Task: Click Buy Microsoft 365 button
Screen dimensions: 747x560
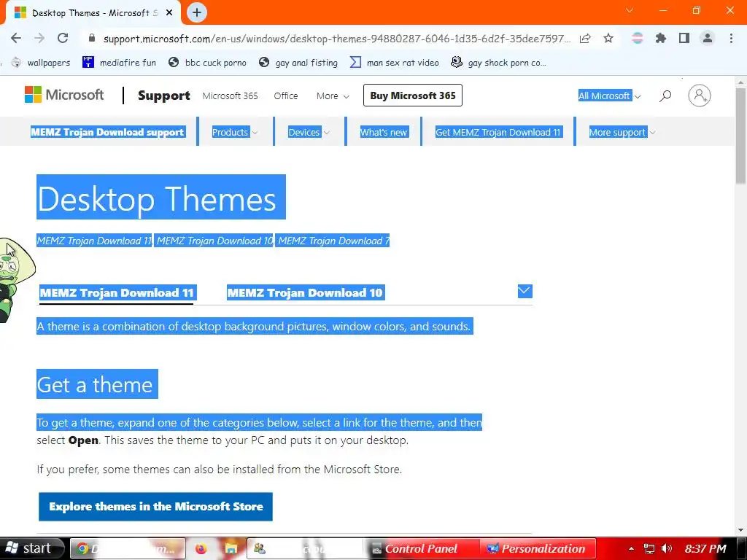Action: coord(413,96)
